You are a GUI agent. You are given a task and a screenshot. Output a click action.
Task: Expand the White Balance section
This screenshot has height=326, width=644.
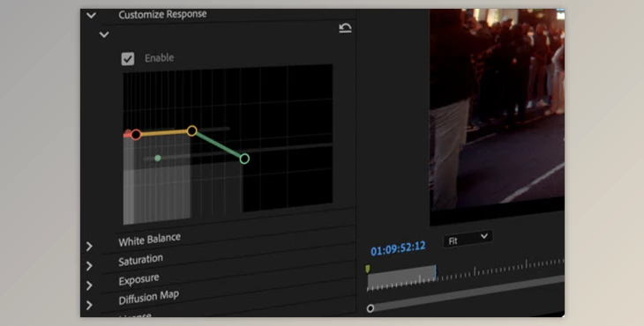89,246
